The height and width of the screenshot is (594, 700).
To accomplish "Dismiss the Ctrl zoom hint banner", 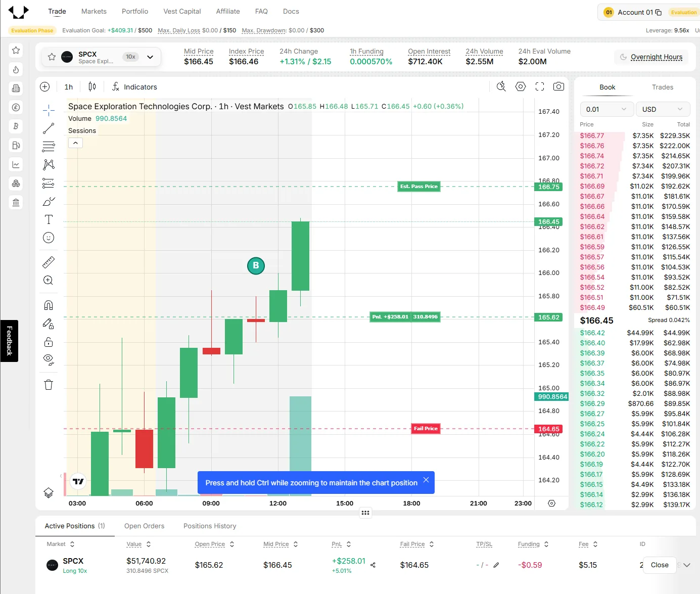I will [x=426, y=480].
